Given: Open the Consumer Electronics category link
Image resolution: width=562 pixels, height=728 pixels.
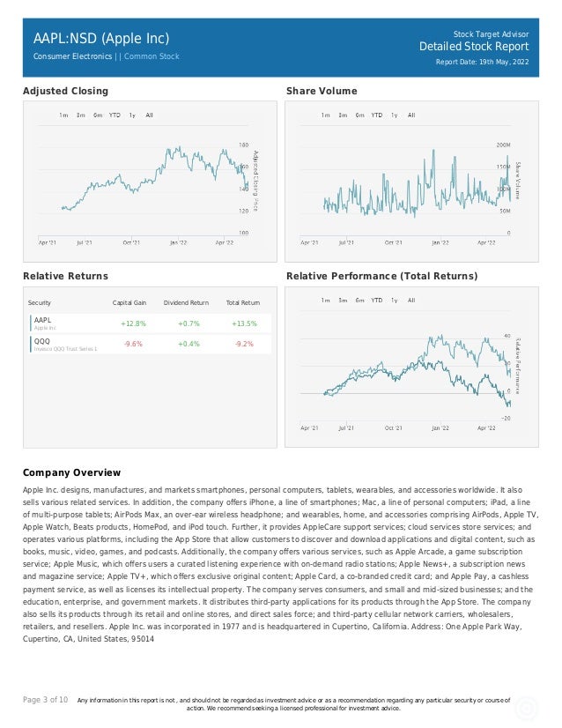Looking at the screenshot, I should point(72,56).
